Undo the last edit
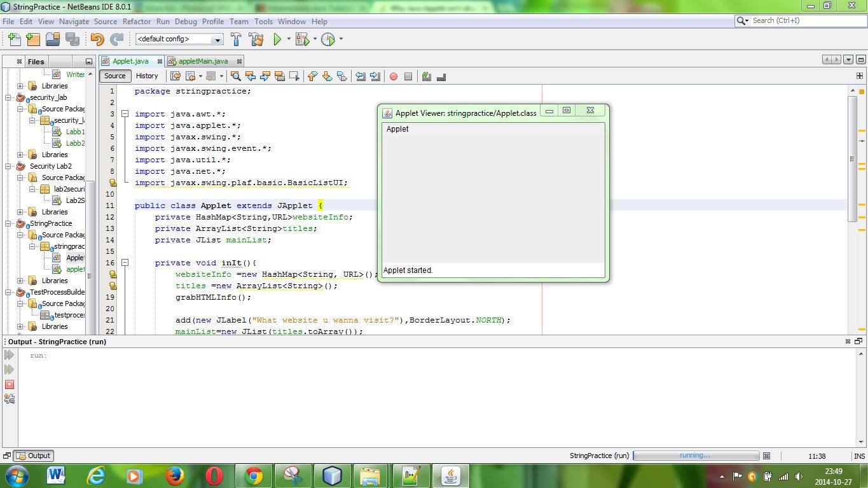This screenshot has height=488, width=868. tap(97, 39)
